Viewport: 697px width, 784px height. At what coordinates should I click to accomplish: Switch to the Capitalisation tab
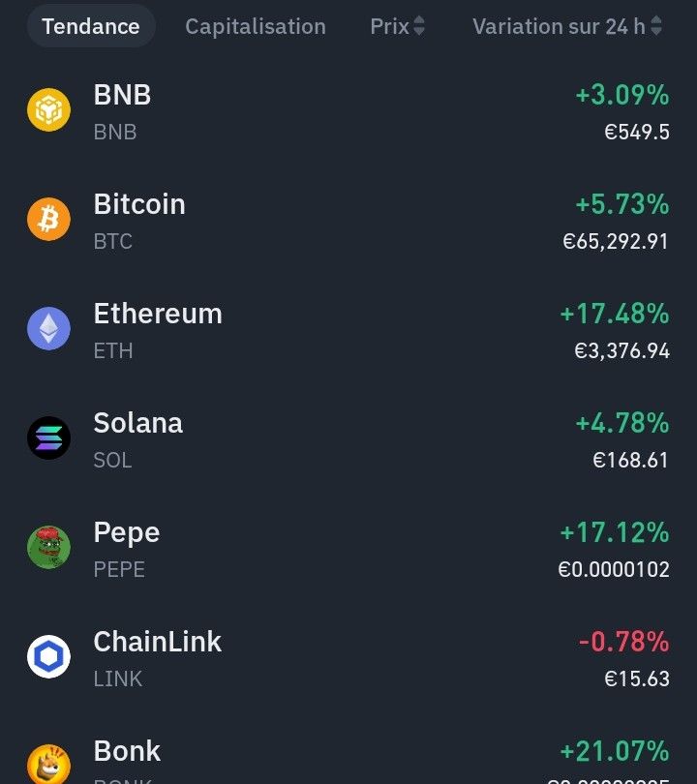pos(256,26)
